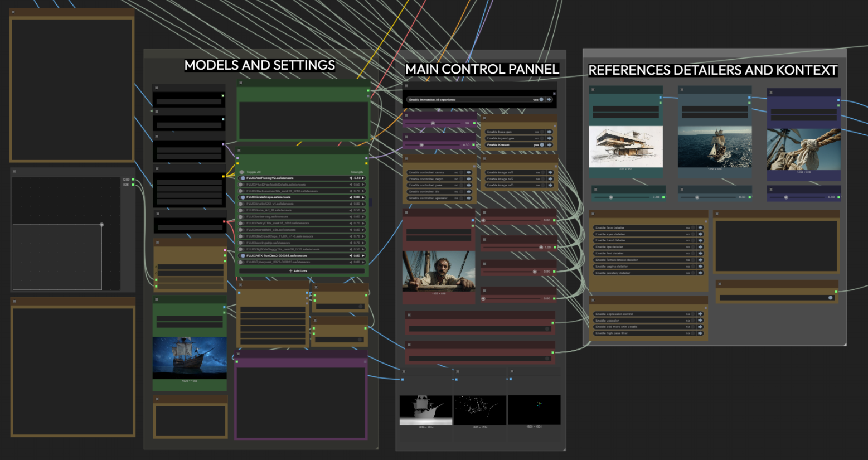The width and height of the screenshot is (868, 460).
Task: Switch the Toggle All lora control
Action: click(243, 172)
